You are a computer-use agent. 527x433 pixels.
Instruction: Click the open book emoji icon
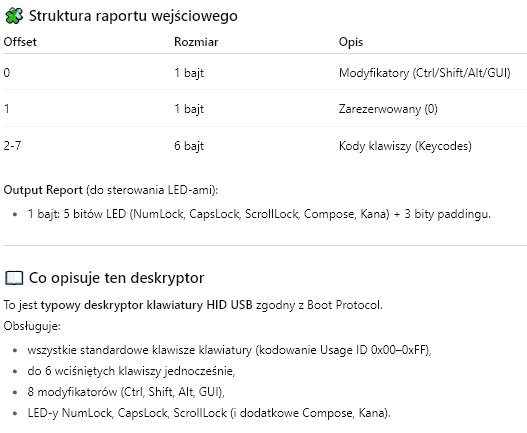point(14,278)
